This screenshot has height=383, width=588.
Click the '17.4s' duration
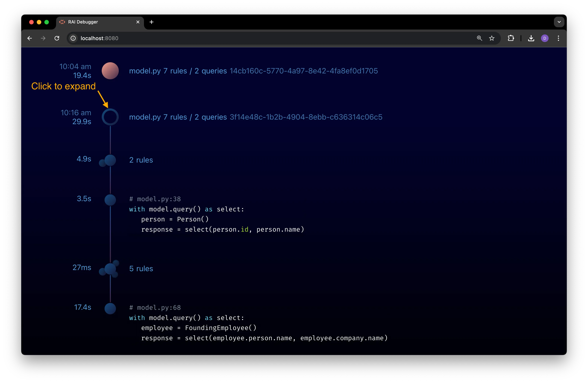coord(83,307)
